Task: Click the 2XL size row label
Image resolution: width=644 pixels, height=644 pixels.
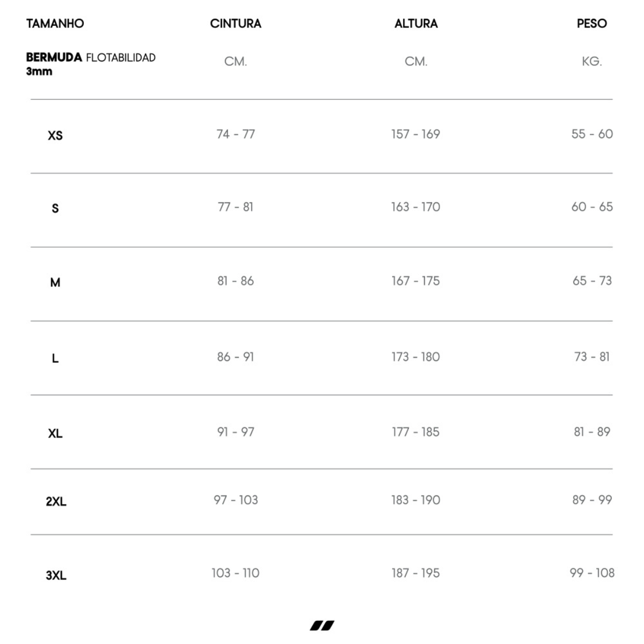Action: click(56, 501)
